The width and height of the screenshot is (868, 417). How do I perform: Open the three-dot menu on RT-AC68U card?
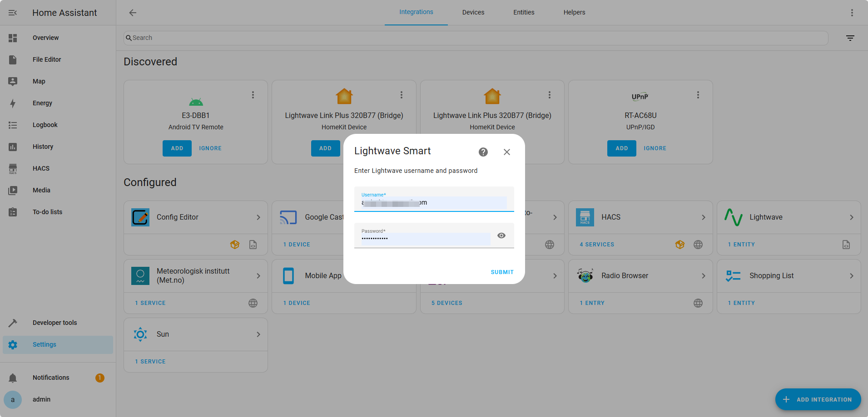698,95
